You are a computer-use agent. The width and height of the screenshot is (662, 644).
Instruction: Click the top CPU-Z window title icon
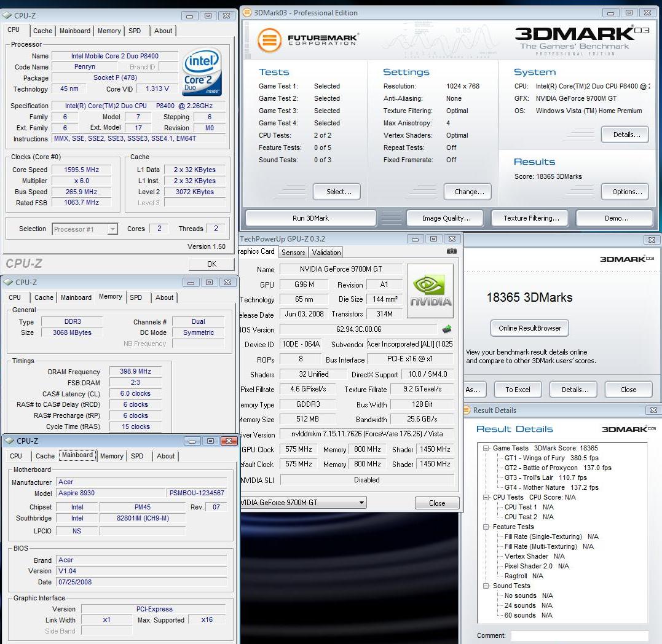[7, 15]
